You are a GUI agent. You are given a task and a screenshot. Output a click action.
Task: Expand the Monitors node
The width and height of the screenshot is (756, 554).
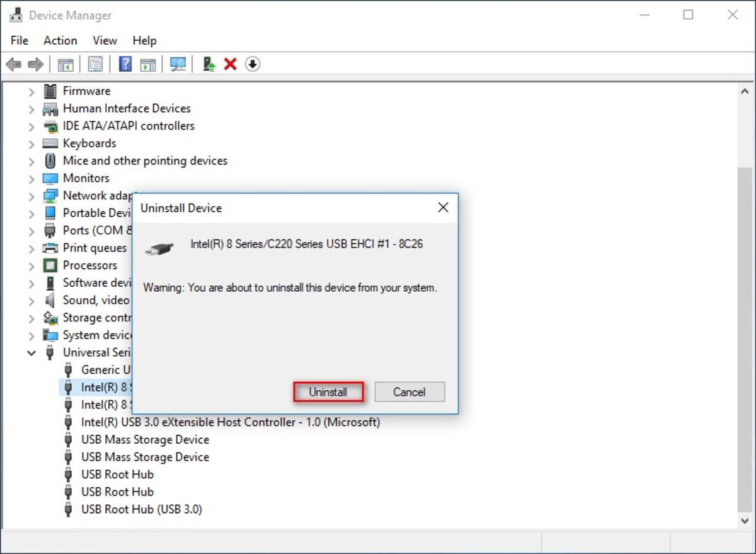pos(31,178)
